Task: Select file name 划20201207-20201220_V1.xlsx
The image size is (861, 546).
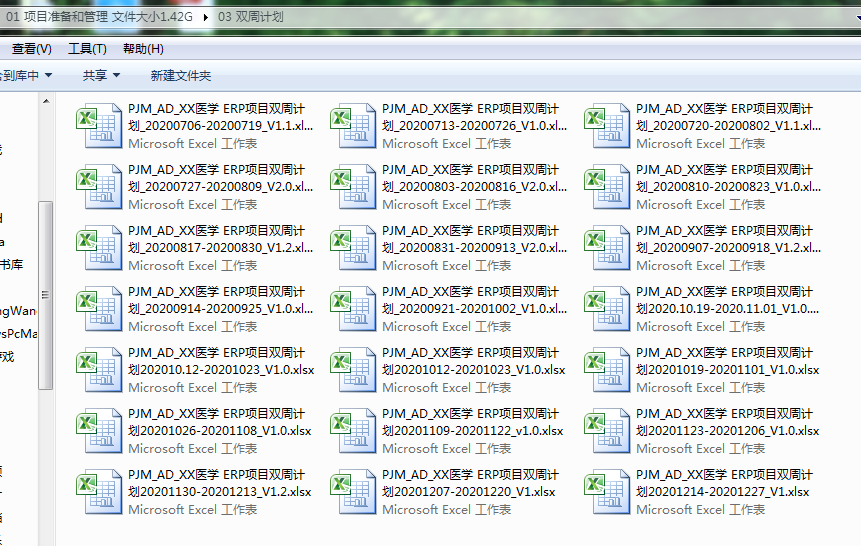Action: pos(469,492)
